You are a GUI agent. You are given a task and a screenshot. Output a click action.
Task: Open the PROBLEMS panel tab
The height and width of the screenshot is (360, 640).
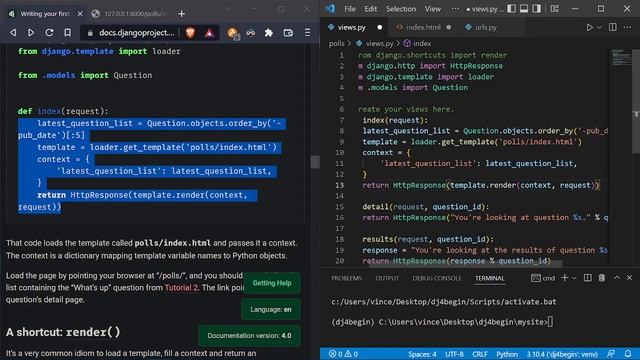[347, 278]
